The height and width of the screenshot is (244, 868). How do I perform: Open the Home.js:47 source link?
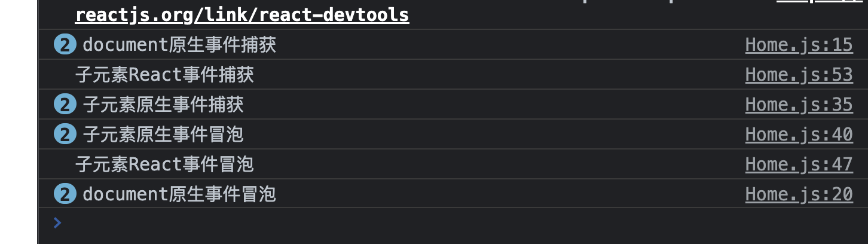(799, 164)
